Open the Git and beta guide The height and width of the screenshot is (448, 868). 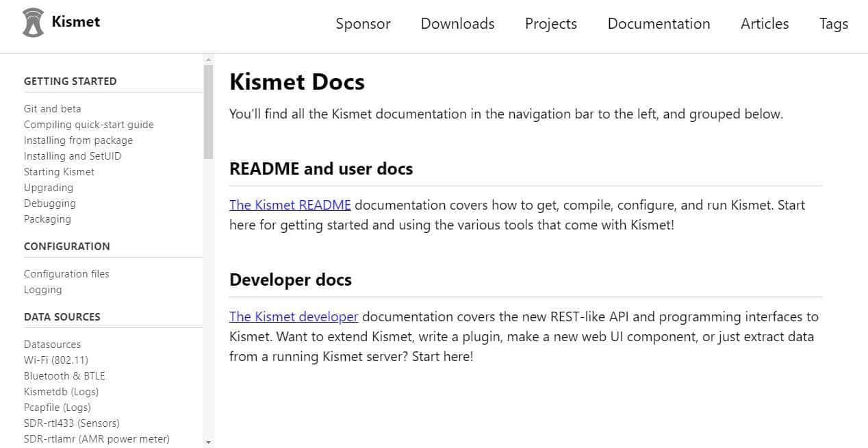click(x=52, y=108)
